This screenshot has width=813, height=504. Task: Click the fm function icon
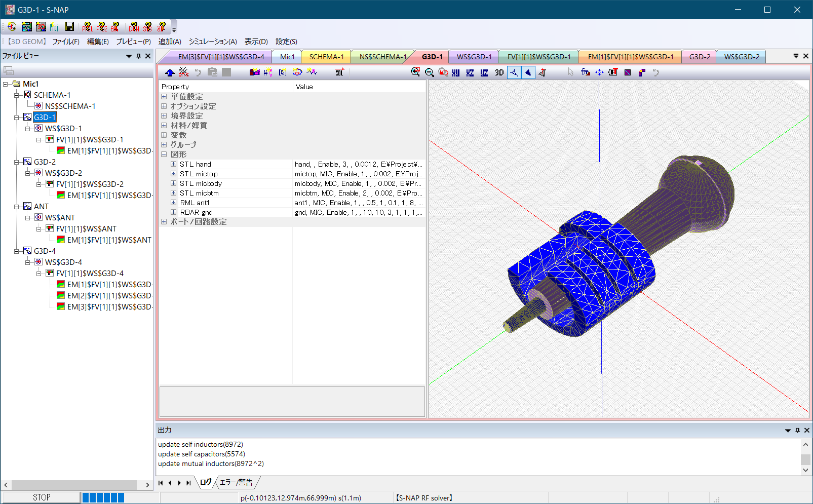click(x=585, y=72)
